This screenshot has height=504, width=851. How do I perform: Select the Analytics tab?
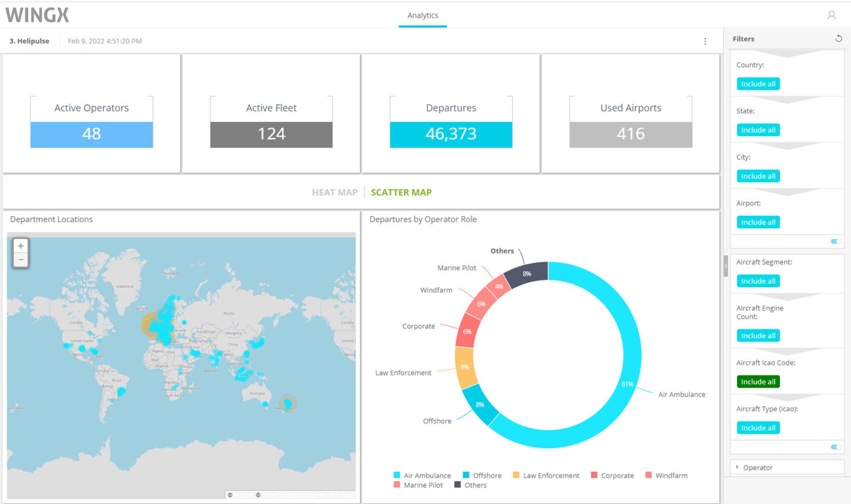[422, 16]
